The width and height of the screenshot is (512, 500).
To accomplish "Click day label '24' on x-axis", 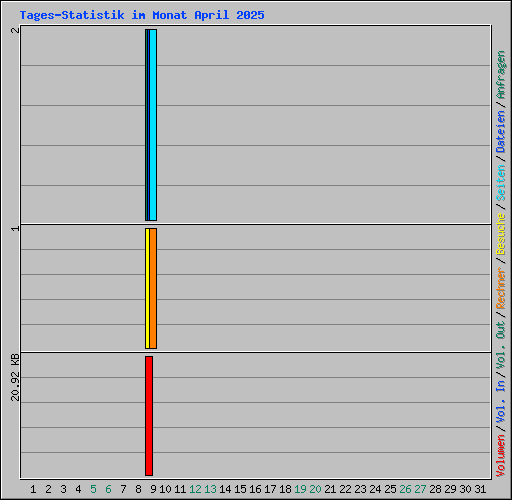I will pos(375,489).
